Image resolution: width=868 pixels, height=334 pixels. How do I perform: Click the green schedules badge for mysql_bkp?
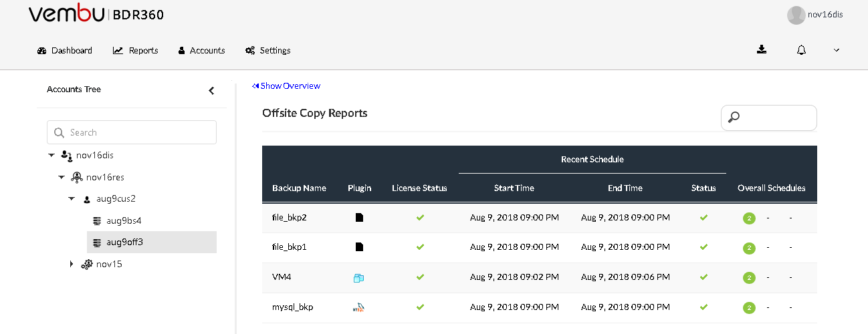[x=749, y=308]
